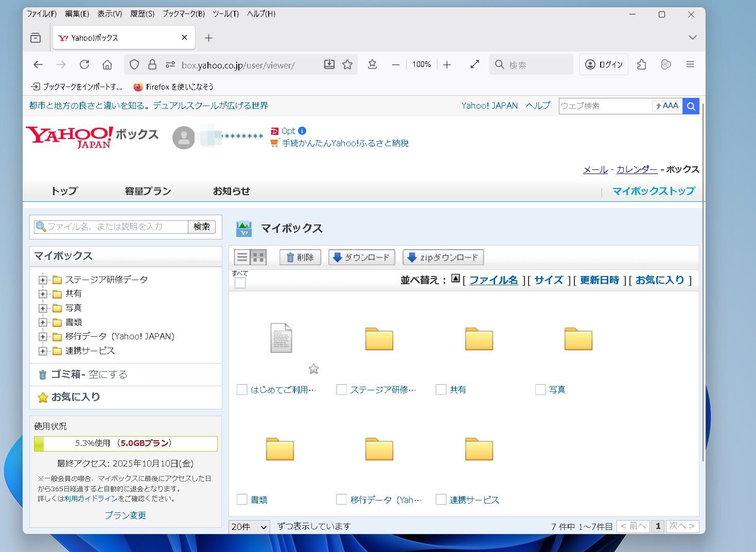756x552 pixels.
Task: Open the 20件 items-per-page dropdown
Action: click(249, 527)
